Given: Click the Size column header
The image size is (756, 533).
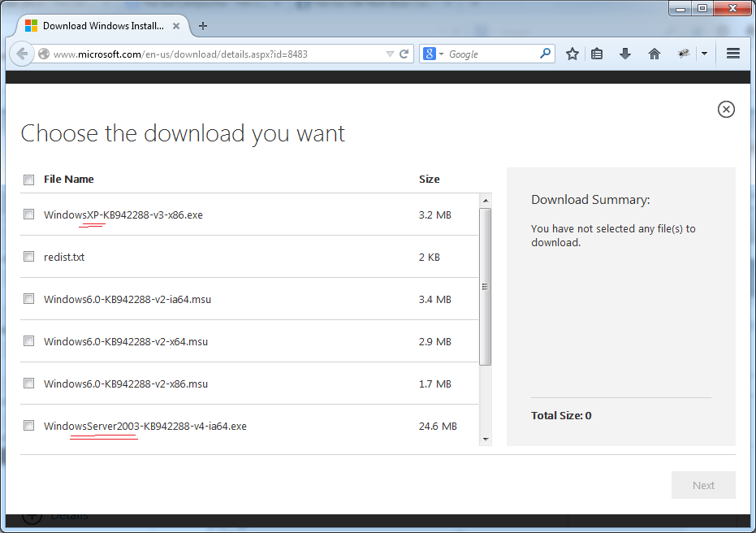Looking at the screenshot, I should [429, 180].
